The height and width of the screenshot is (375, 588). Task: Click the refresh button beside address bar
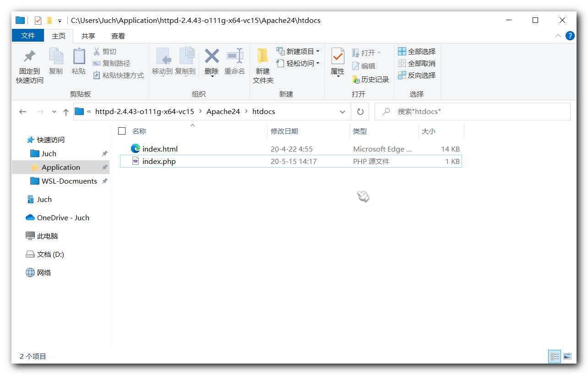(x=360, y=112)
